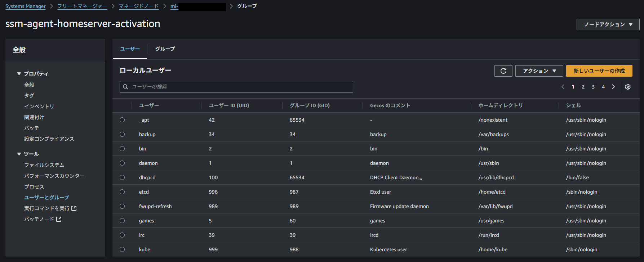Open 全般 under プロパティ
Screen dimensions: 644x262
[29, 85]
